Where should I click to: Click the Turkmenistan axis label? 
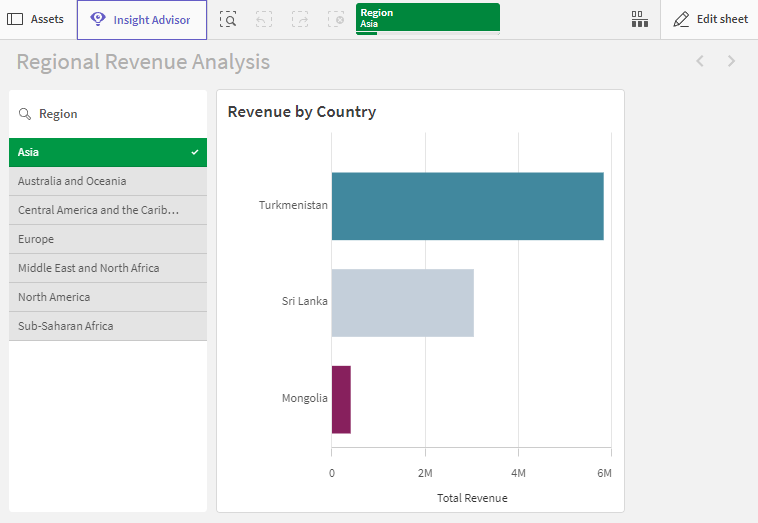point(293,205)
